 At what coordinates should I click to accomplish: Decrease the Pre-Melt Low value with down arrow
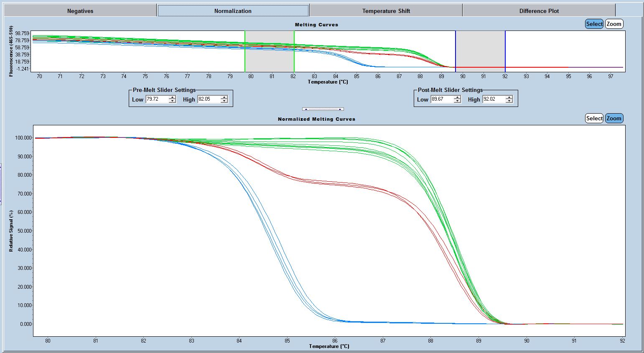coord(172,101)
